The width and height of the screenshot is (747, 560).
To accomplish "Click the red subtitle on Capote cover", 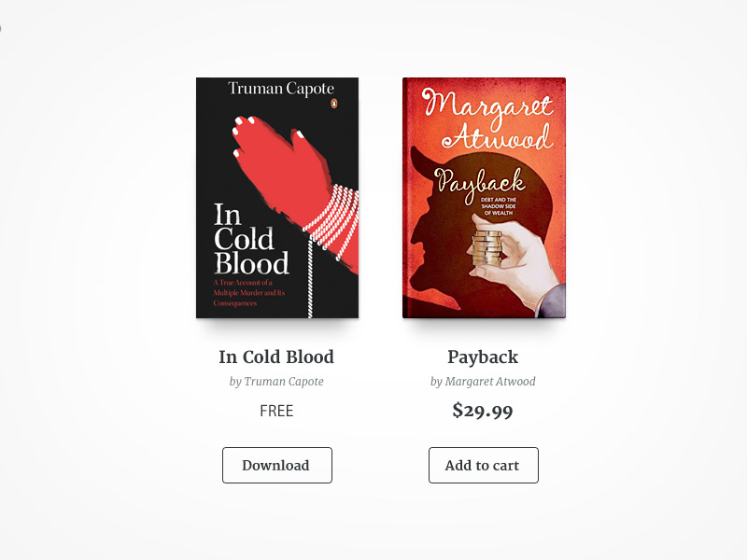I will click(x=248, y=293).
